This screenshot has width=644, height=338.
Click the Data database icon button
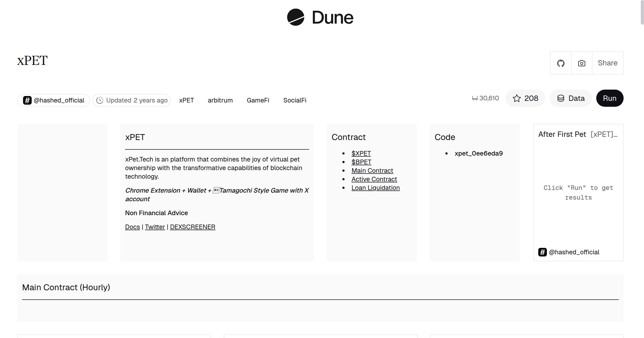pos(570,98)
